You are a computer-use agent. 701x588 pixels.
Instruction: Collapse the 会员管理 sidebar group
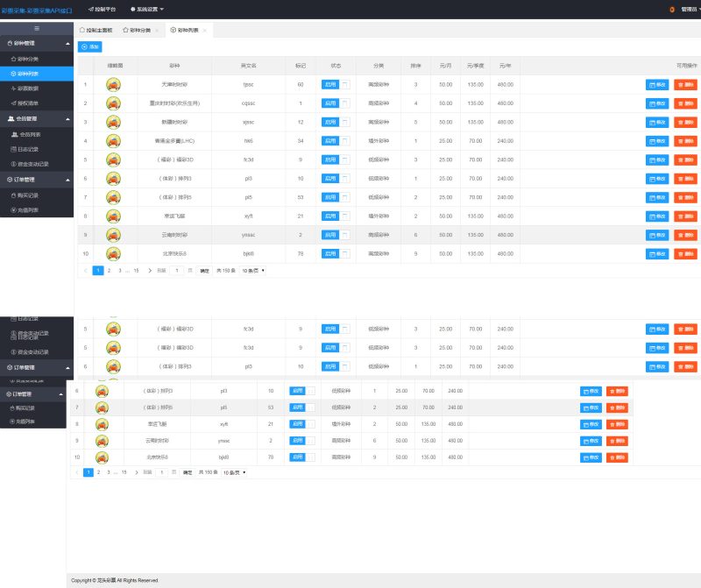[x=37, y=119]
